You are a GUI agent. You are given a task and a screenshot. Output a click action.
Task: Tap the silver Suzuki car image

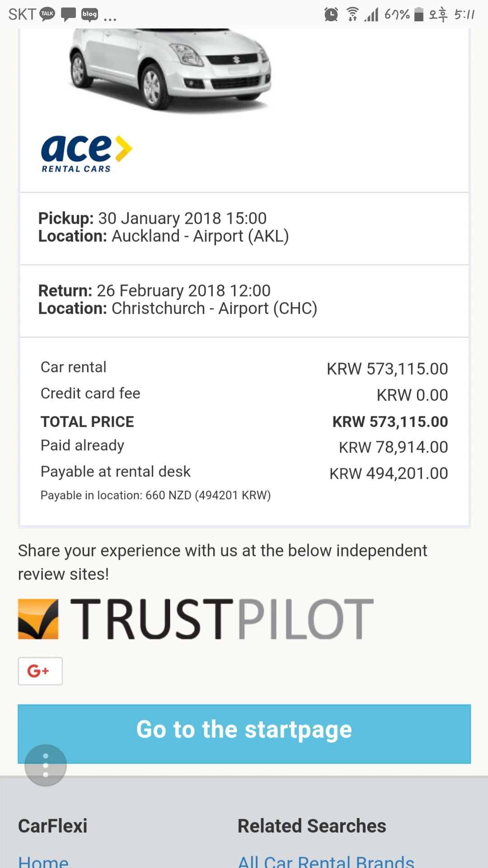point(170,68)
